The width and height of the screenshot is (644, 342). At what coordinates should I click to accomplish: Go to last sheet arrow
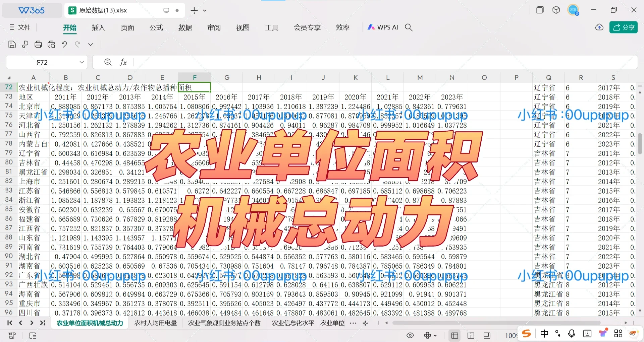point(42,323)
